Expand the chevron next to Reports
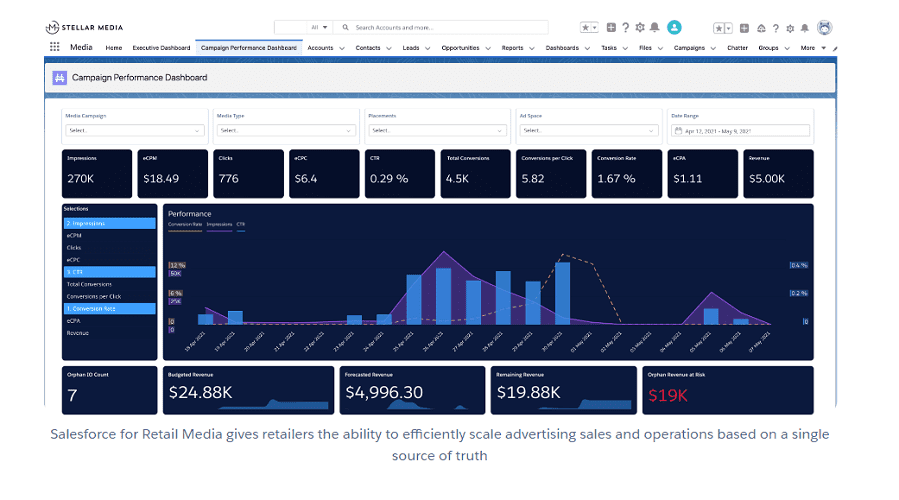This screenshot has height=500, width=899. click(531, 48)
